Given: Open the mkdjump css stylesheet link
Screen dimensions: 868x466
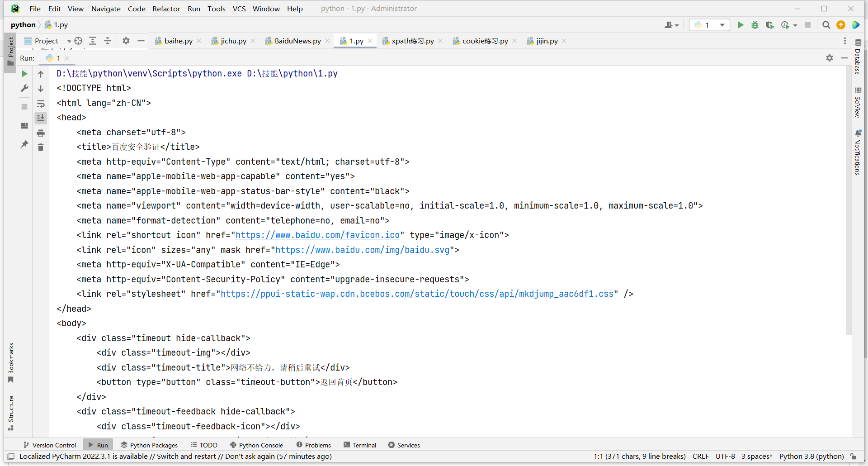Looking at the screenshot, I should tap(417, 294).
